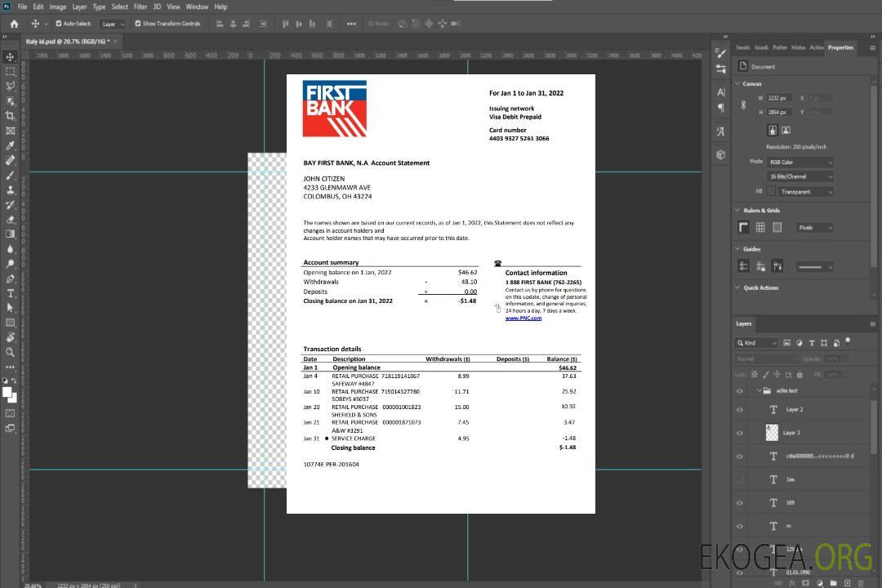Switch to the Properties tab
The height and width of the screenshot is (588, 882).
(x=840, y=47)
